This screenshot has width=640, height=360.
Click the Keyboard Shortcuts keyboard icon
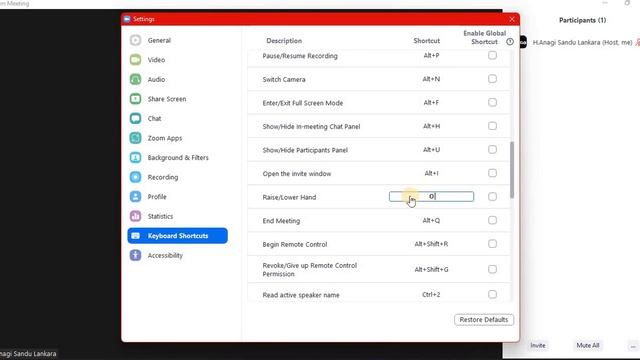click(x=136, y=236)
